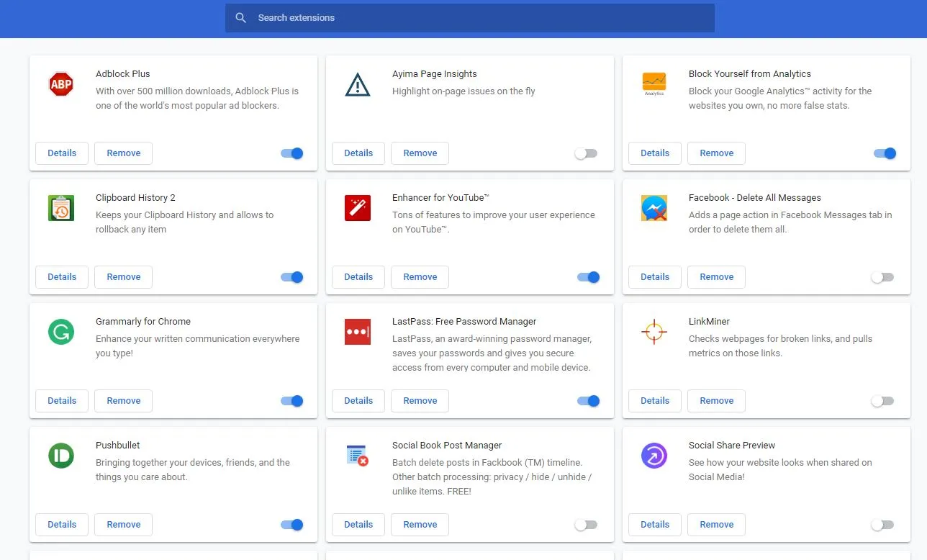Click the Facebook Delete All Messages icon
This screenshot has height=560, width=927.
point(654,208)
